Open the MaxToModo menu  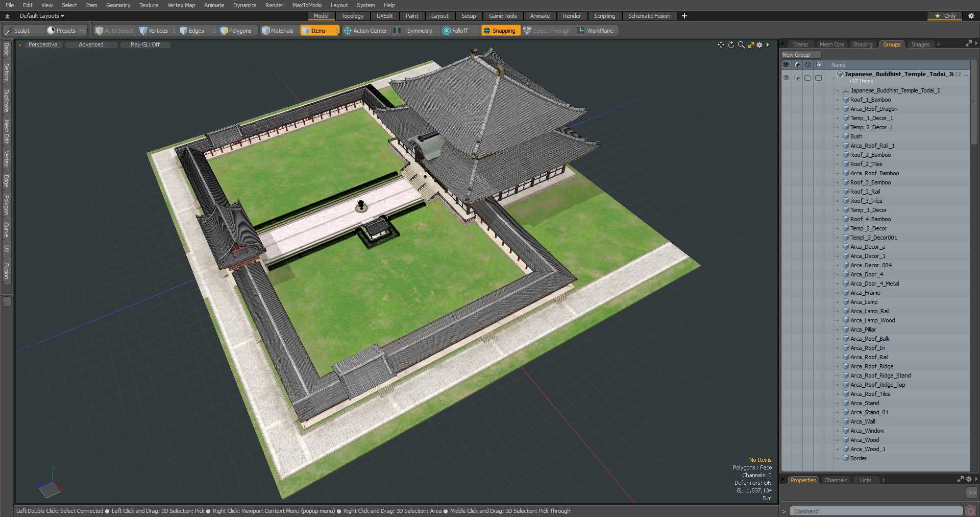(307, 5)
